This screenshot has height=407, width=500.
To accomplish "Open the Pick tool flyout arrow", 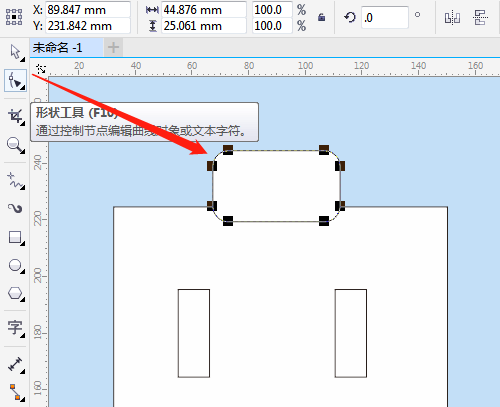I will (23, 60).
